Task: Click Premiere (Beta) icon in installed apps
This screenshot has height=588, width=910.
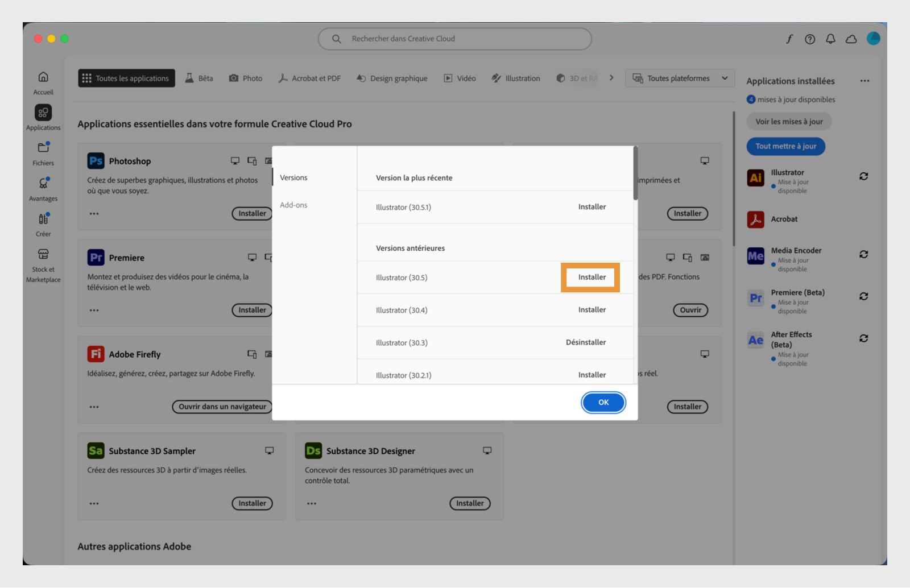Action: 756,298
